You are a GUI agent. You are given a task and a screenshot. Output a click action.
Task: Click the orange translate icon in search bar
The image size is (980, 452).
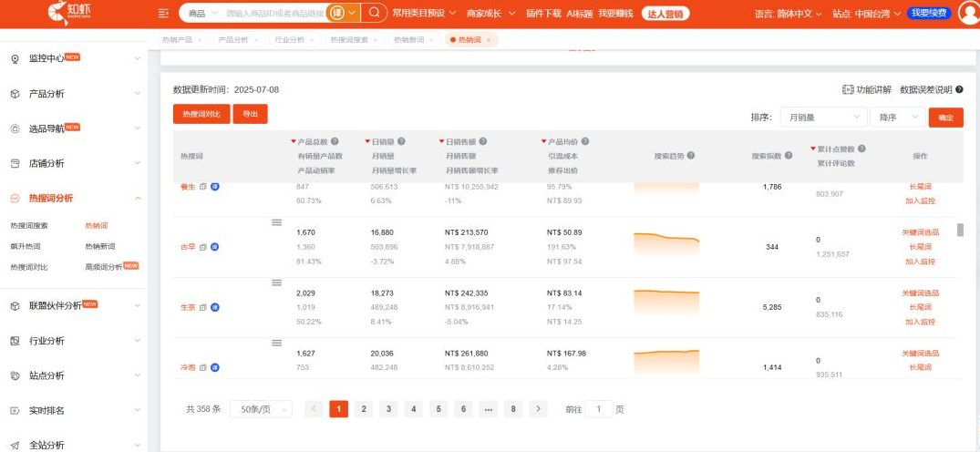click(x=337, y=13)
